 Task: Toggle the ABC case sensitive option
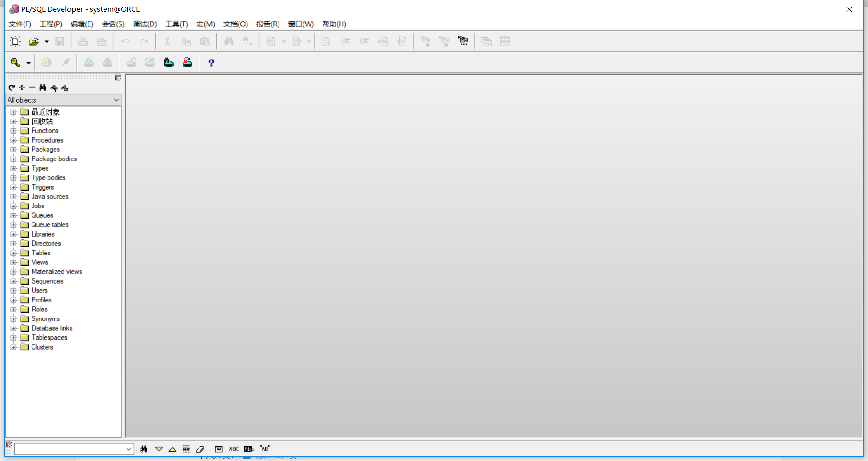click(234, 449)
